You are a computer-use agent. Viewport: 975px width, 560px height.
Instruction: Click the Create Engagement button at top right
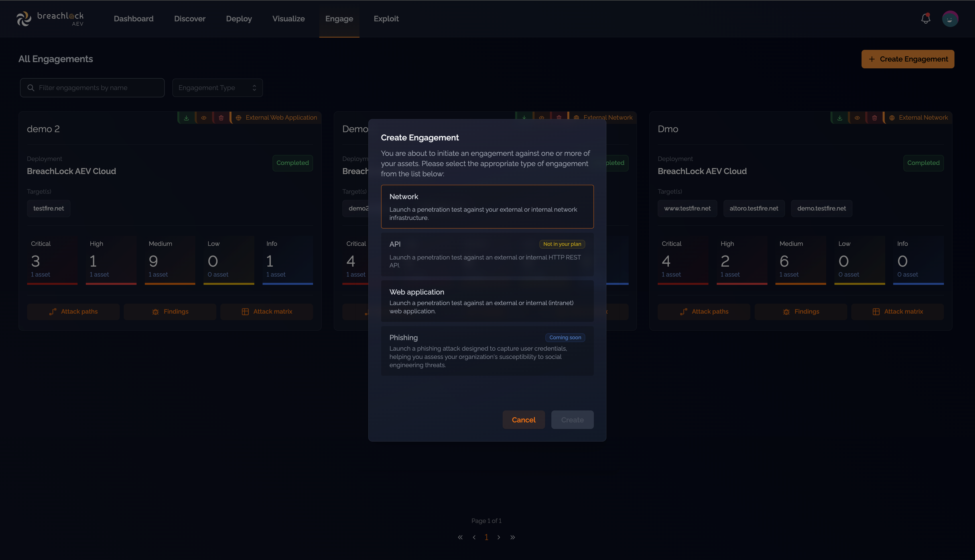(x=908, y=59)
